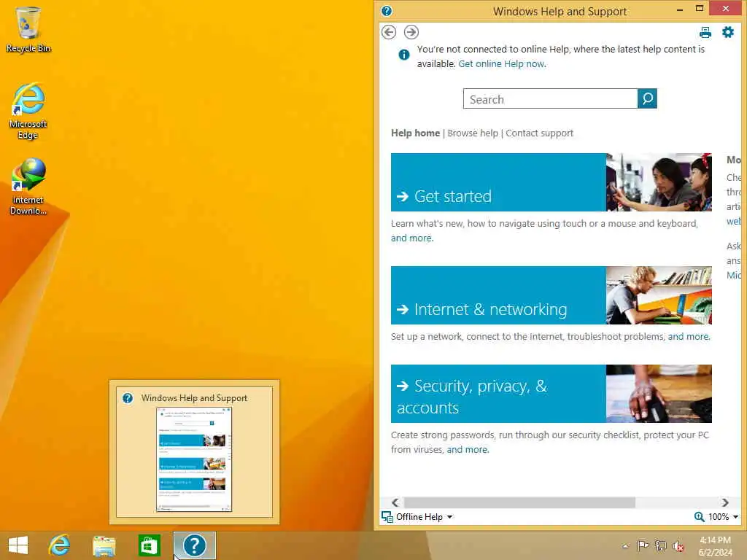Viewport: 747px width, 560px height.
Task: Follow 'and more' link under Security description
Action: click(x=468, y=449)
